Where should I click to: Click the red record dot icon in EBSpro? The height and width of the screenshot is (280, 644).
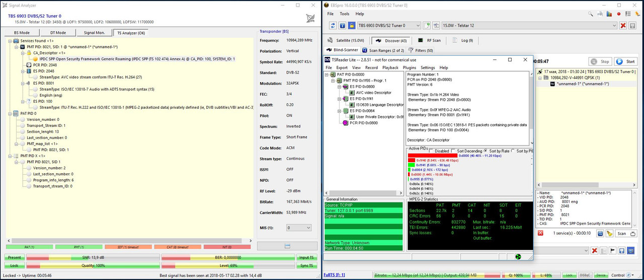coord(619,14)
